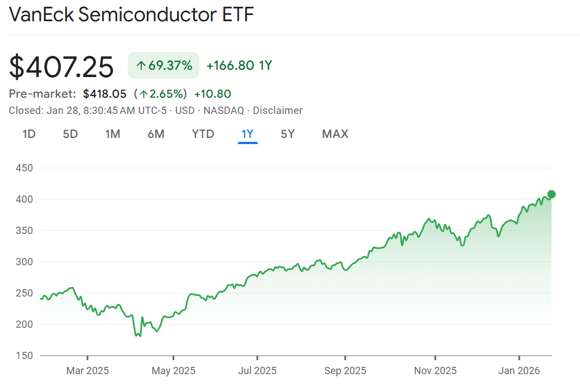Image resolution: width=580 pixels, height=392 pixels.
Task: Click the $407.25 price value
Action: pos(61,66)
